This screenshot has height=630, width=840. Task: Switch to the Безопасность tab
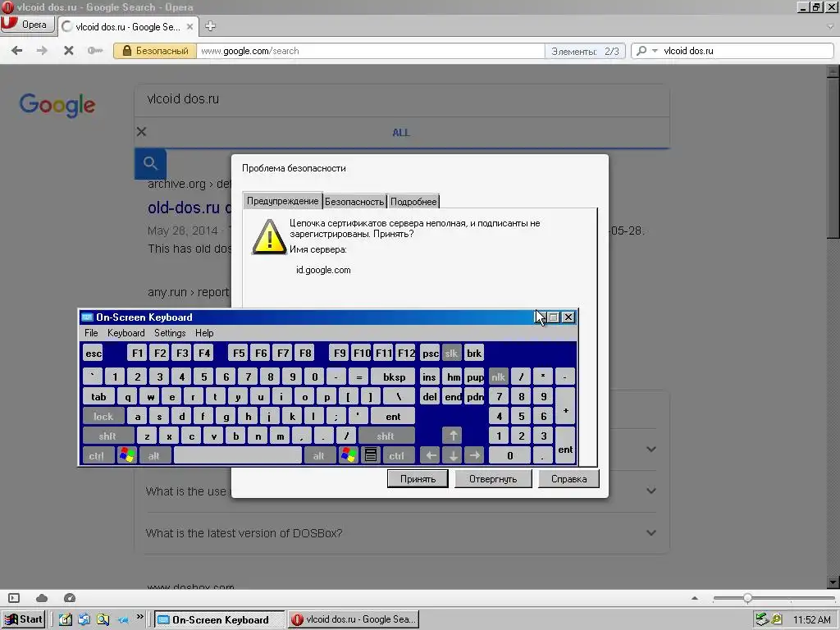[x=354, y=202]
